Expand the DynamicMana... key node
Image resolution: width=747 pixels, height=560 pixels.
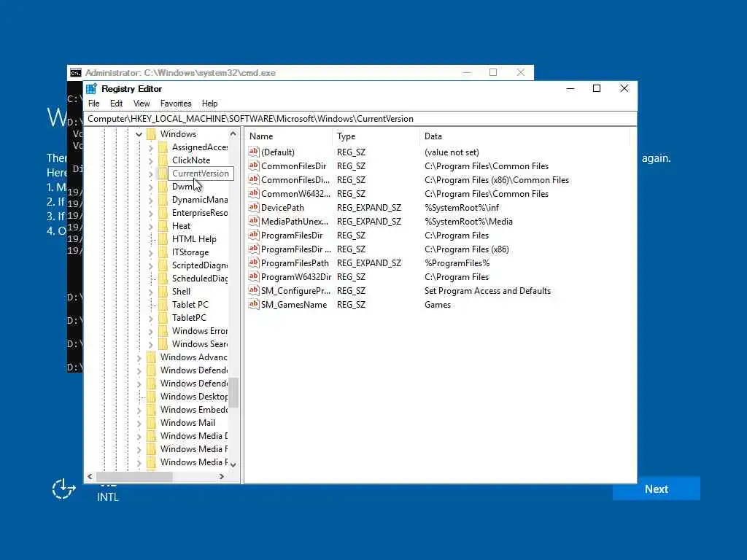(150, 201)
